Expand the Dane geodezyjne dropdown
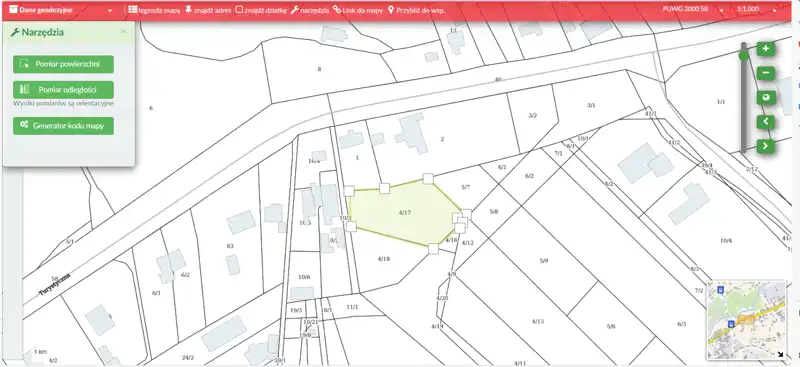 click(61, 10)
